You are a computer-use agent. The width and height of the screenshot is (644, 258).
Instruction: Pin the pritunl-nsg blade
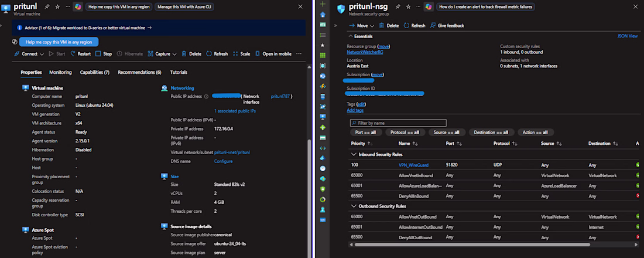[398, 7]
